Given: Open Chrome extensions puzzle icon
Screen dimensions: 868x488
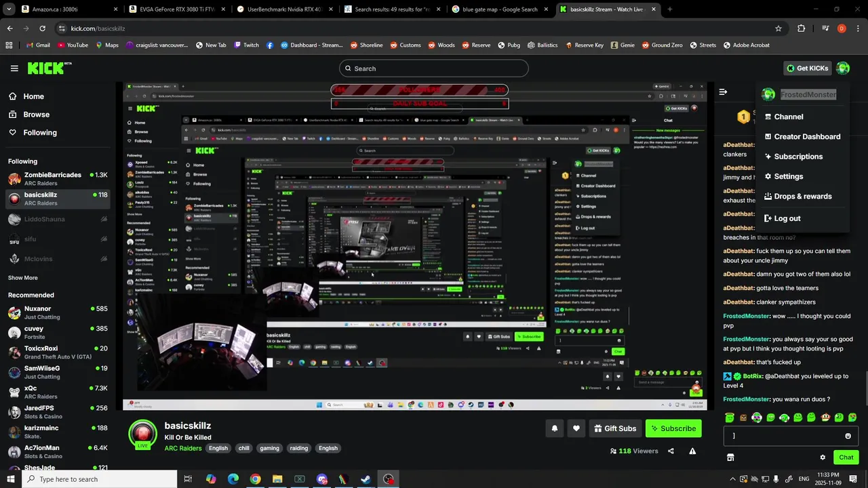Looking at the screenshot, I should (802, 28).
